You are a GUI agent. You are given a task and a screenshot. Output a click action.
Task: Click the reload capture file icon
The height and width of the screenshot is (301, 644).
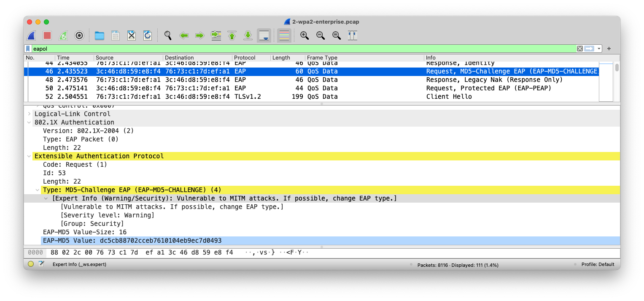point(148,35)
